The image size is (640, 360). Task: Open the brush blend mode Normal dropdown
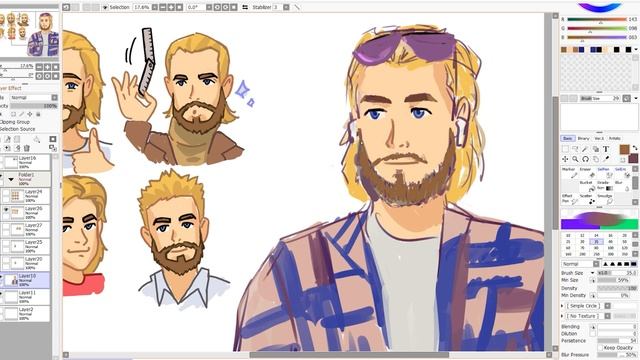click(596, 264)
